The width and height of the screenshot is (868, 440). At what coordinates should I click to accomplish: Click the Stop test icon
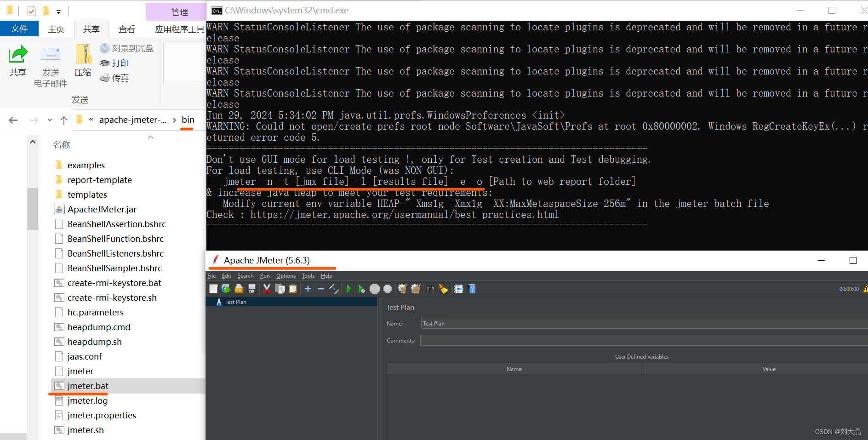click(375, 289)
